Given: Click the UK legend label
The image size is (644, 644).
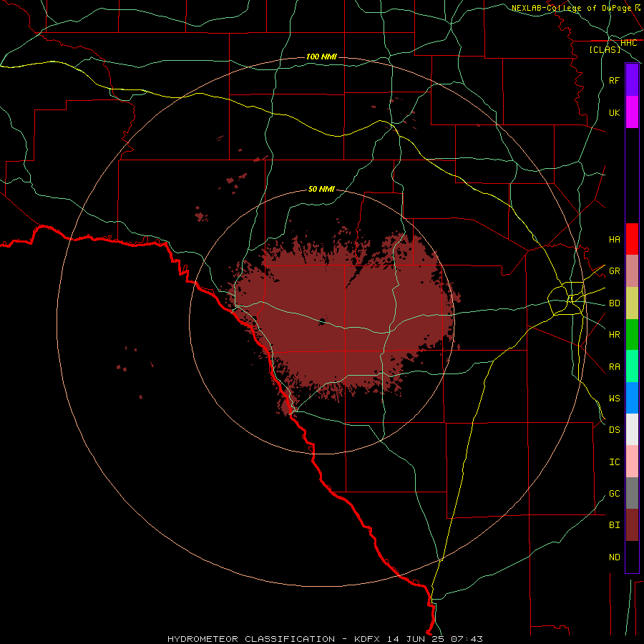Looking at the screenshot, I should 614,112.
